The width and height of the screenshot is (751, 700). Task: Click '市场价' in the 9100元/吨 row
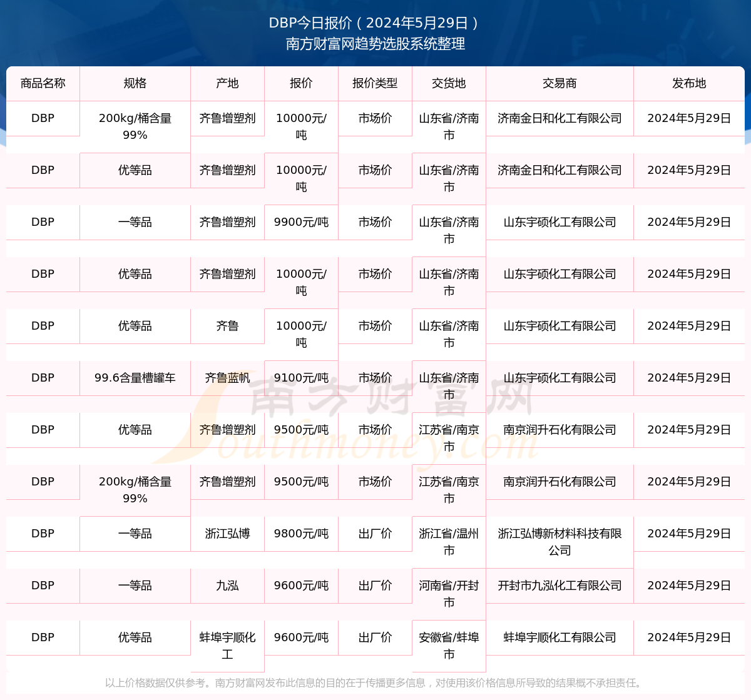375,378
